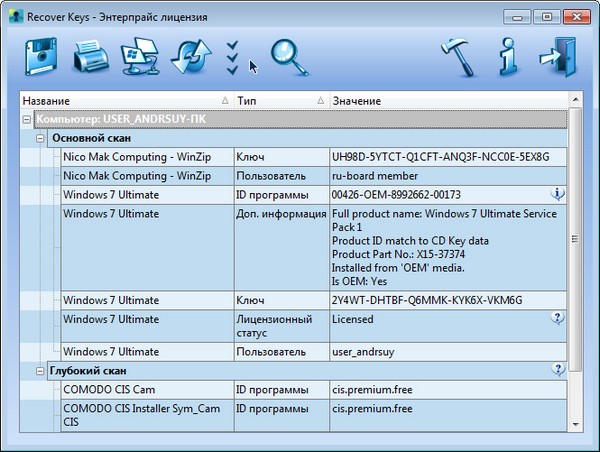Click the Лицензионный статус type cell
The width and height of the screenshot is (600, 452).
pos(282,326)
